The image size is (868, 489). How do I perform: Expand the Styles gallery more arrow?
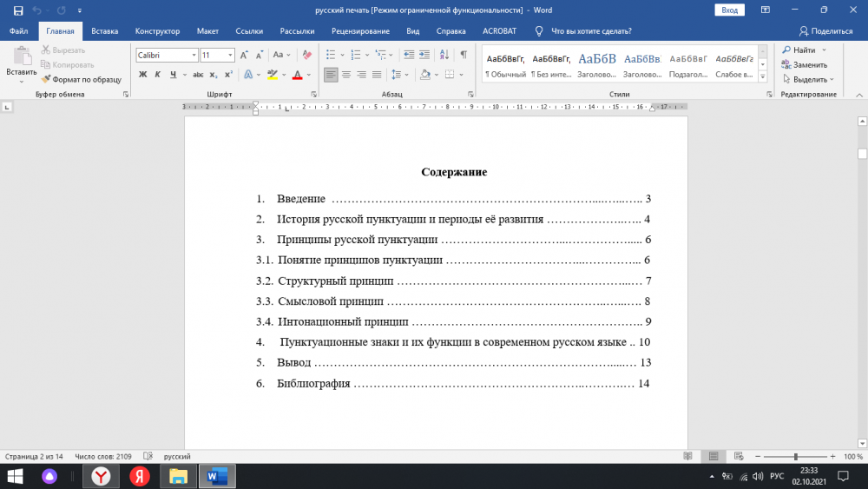pyautogui.click(x=762, y=76)
